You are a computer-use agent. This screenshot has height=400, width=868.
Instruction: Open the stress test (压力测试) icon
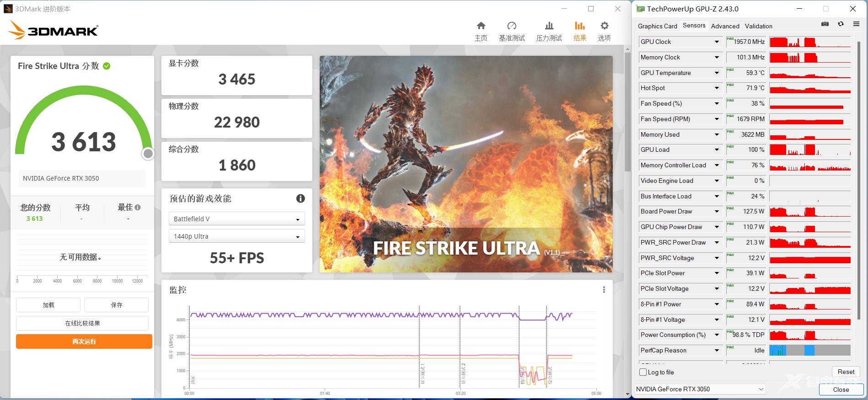coord(549,26)
